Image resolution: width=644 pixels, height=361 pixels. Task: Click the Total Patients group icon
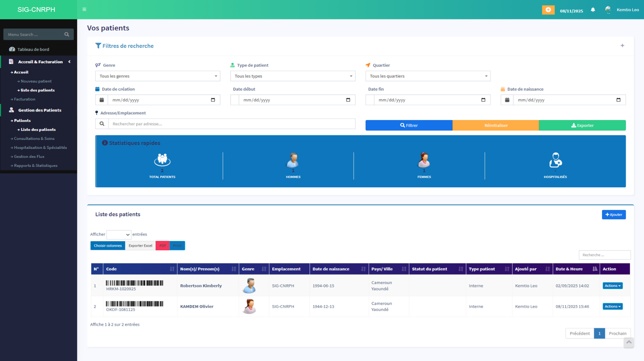point(162,160)
